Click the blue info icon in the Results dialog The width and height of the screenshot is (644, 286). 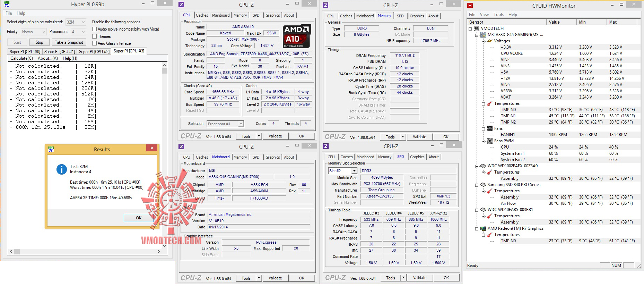pyautogui.click(x=61, y=169)
